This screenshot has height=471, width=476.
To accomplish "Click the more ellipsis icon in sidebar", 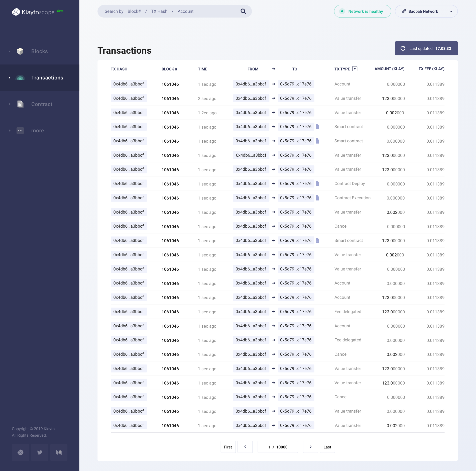I will tap(20, 131).
